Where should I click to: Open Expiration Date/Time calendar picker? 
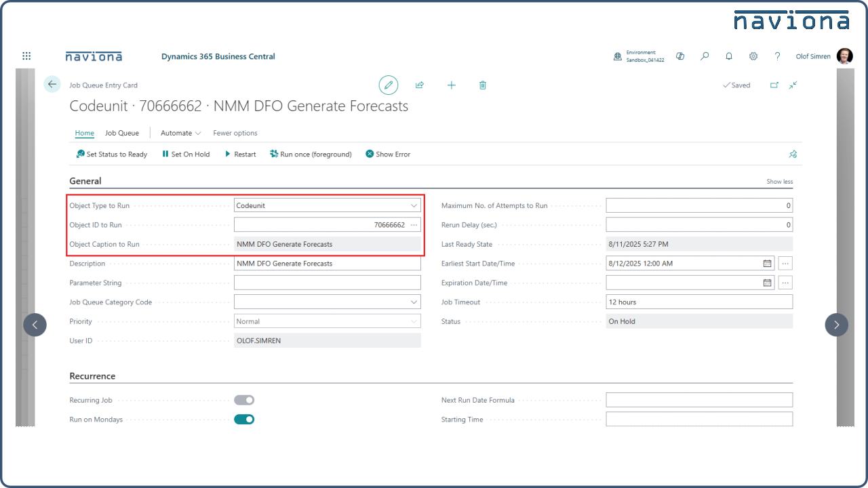click(x=768, y=283)
